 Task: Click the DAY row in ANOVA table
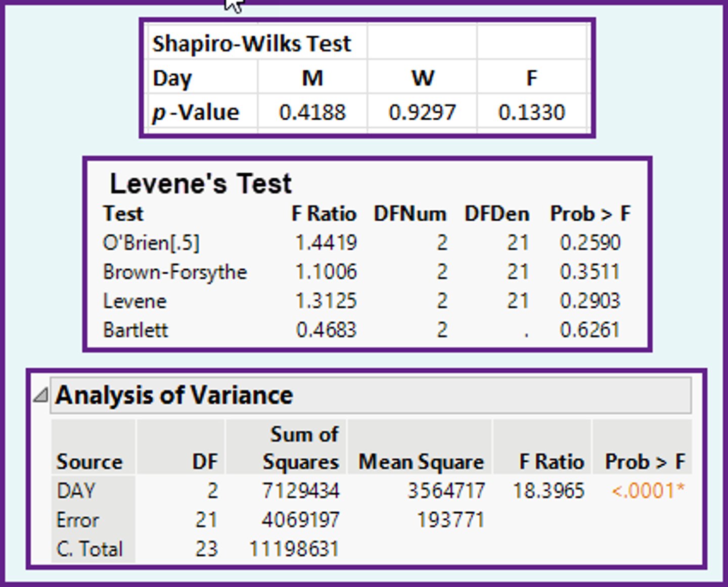coord(76,491)
